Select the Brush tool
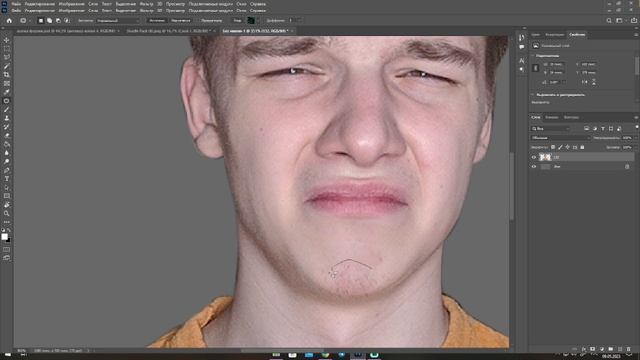The image size is (640, 360). 7,109
